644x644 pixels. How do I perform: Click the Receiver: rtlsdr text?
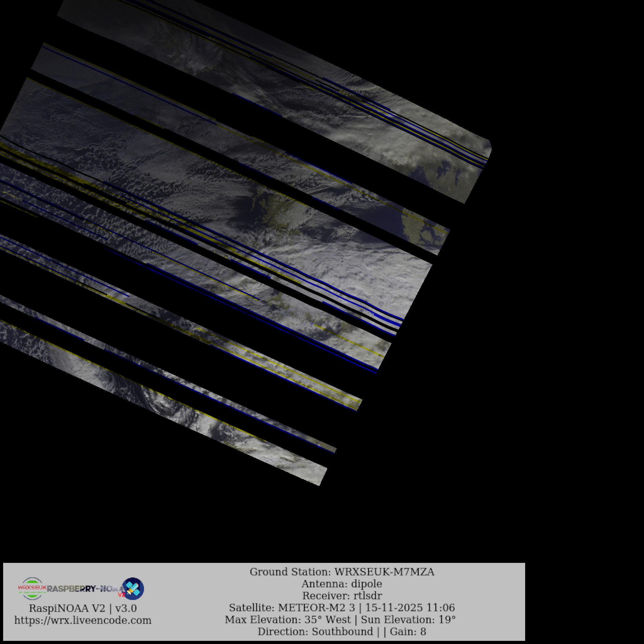pos(342,596)
